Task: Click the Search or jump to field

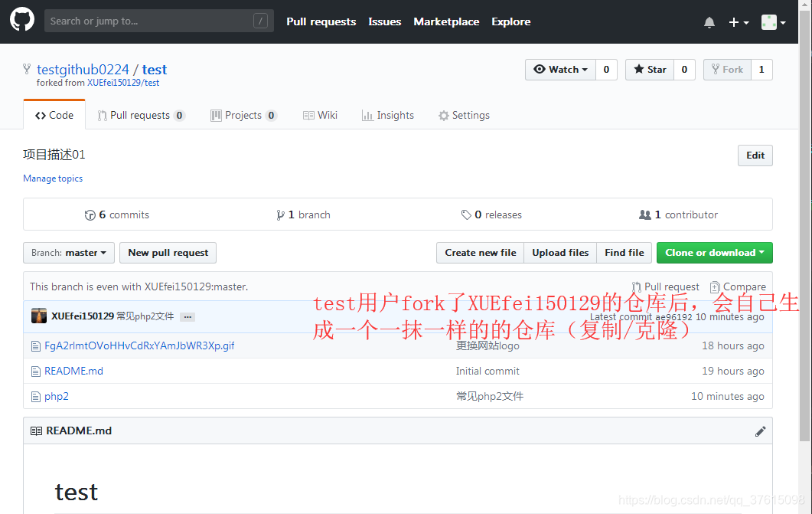Action: (x=158, y=21)
